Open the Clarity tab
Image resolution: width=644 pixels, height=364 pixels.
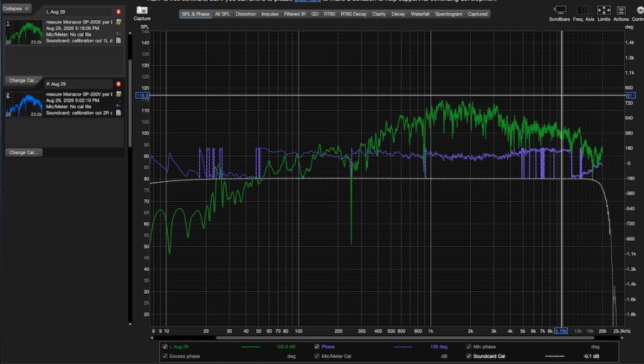click(x=379, y=14)
